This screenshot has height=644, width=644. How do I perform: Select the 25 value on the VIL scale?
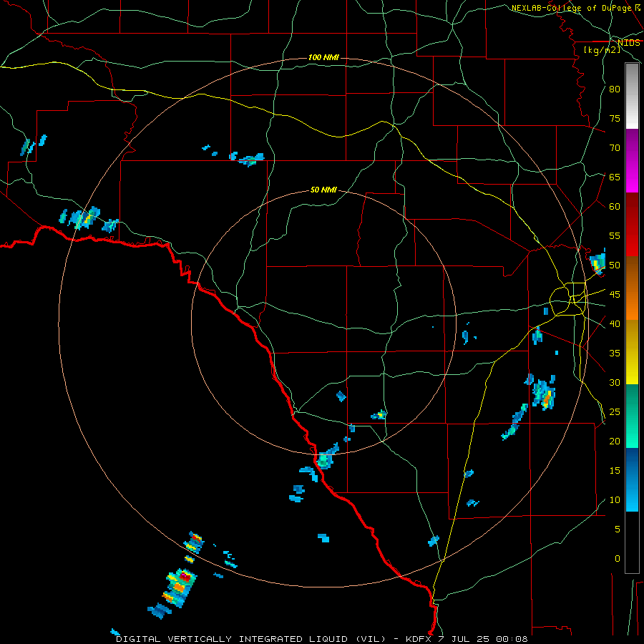(x=615, y=412)
